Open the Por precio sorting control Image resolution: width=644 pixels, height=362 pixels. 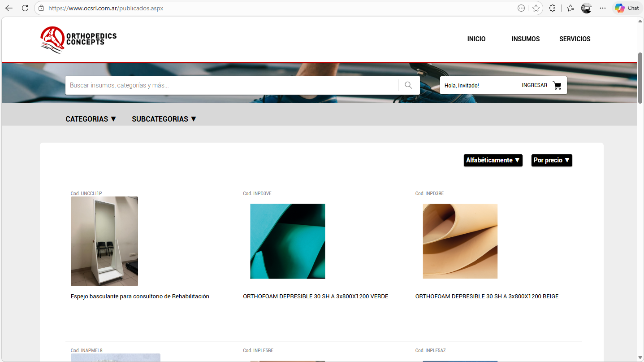552,160
